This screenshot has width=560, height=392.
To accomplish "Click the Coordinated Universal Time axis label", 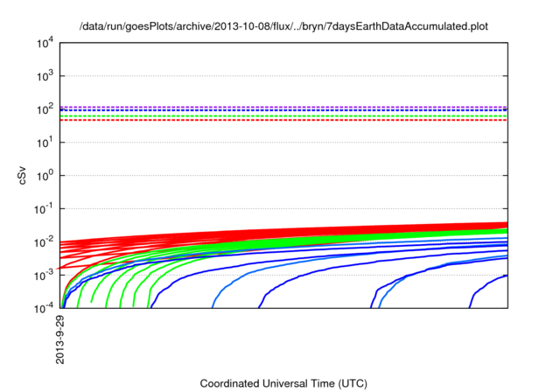I will 283,383.
